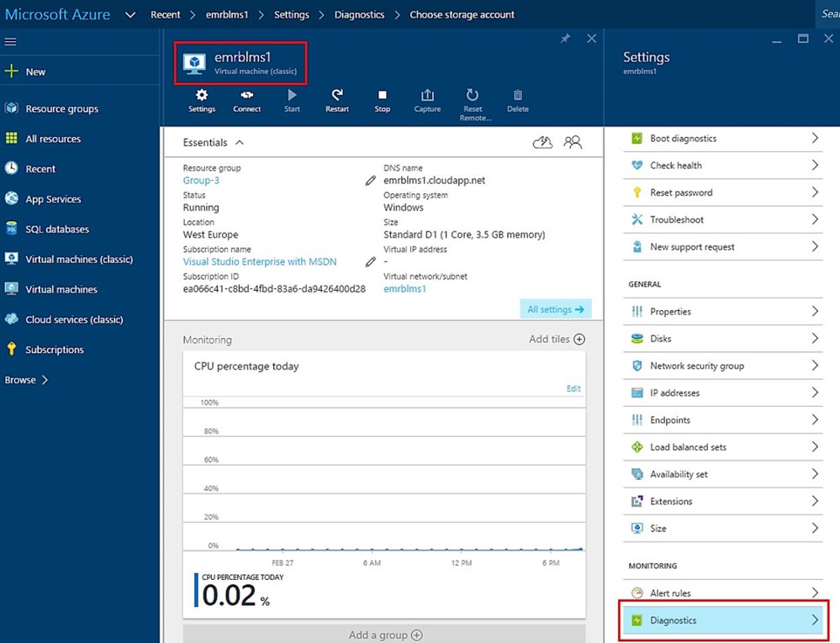
Task: Click Connect in VM toolbar
Action: [247, 101]
